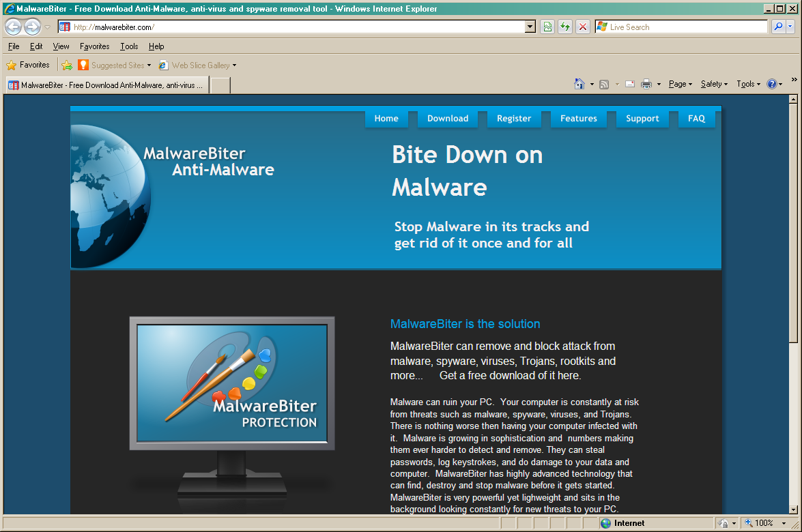Open the Help menu
The height and width of the screenshot is (532, 802).
tap(156, 46)
